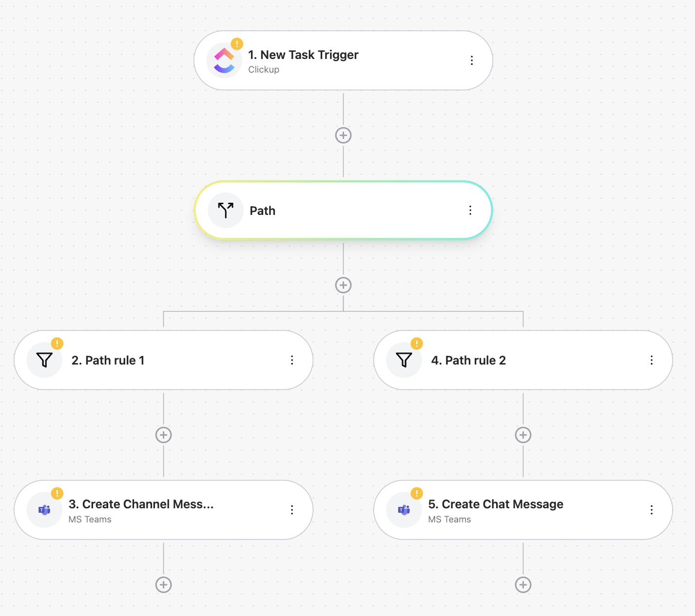Add a step between trigger and Path
This screenshot has height=616, width=695.
tap(343, 135)
